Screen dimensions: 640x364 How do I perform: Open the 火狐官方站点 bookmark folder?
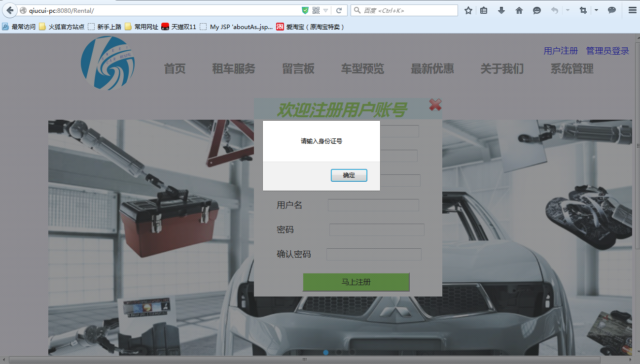[62, 27]
